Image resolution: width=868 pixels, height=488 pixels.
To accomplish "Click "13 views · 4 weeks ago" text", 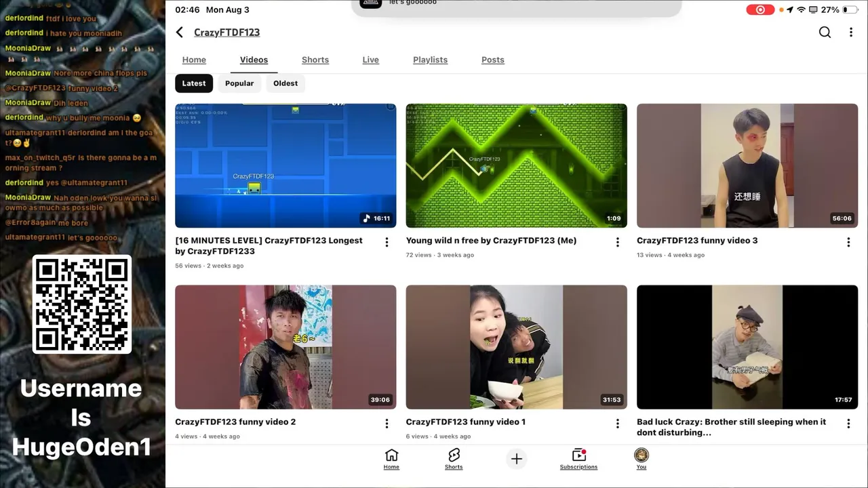I will [671, 255].
